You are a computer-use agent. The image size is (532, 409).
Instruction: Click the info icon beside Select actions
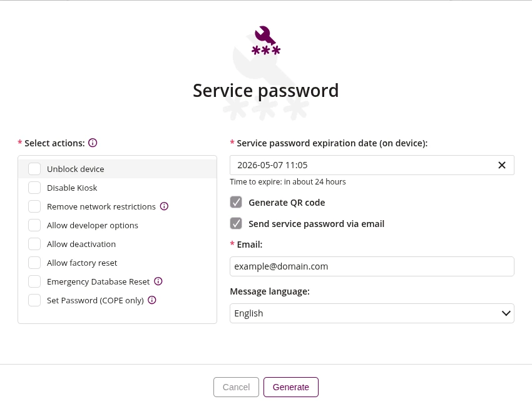[93, 143]
